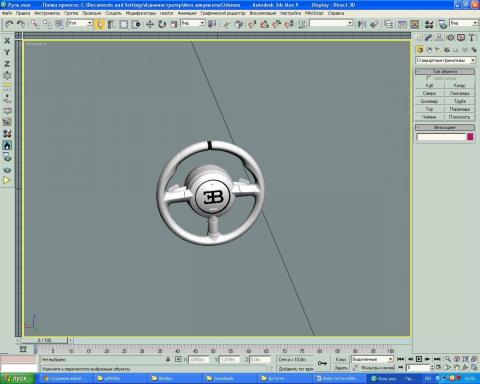
Task: Activate the Select and Rotate tool
Action: (x=162, y=24)
